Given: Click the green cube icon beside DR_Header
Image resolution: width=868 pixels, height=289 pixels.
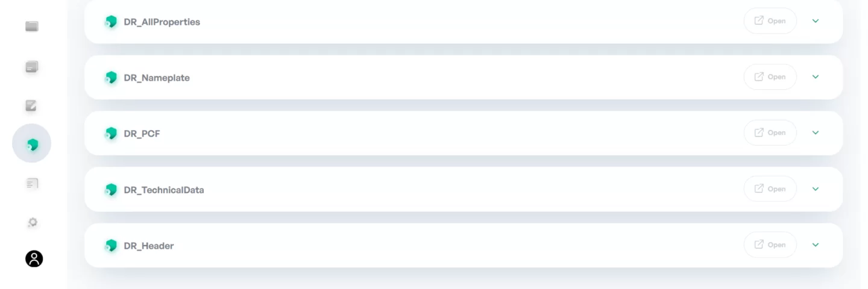Looking at the screenshot, I should pyautogui.click(x=110, y=246).
